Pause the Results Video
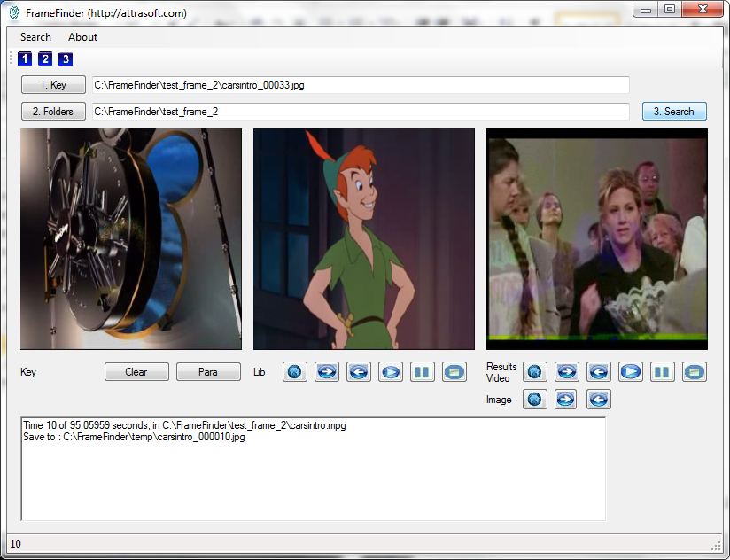730x560 pixels. click(x=663, y=372)
